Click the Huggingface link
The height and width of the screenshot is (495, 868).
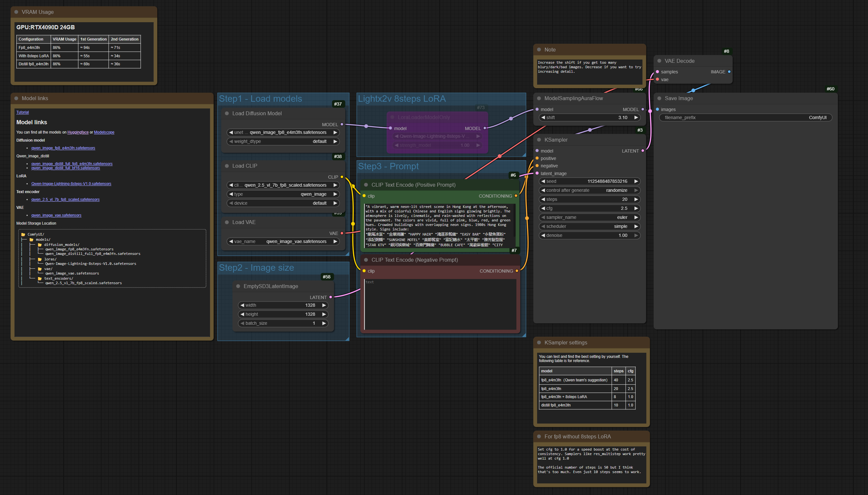coord(78,132)
